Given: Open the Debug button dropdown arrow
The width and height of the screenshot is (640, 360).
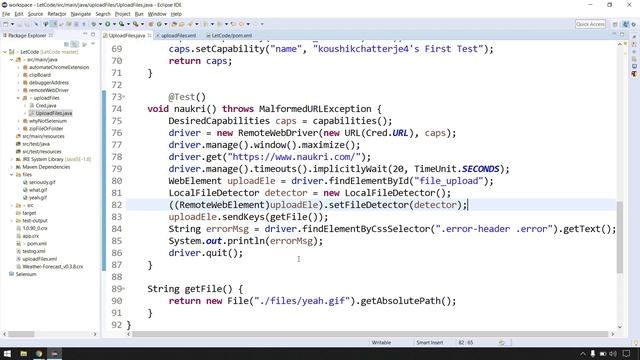Looking at the screenshot, I should click(x=100, y=24).
